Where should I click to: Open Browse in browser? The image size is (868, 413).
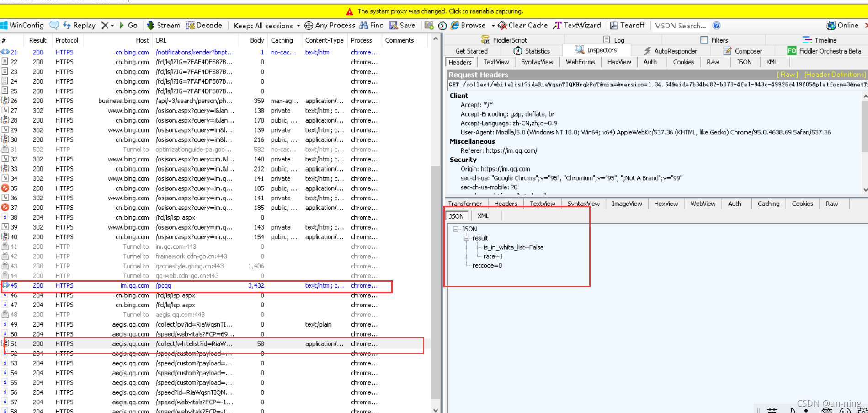coord(468,26)
